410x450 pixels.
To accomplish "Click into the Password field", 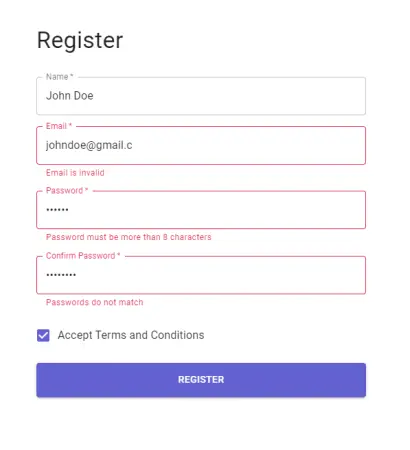I will (201, 210).
